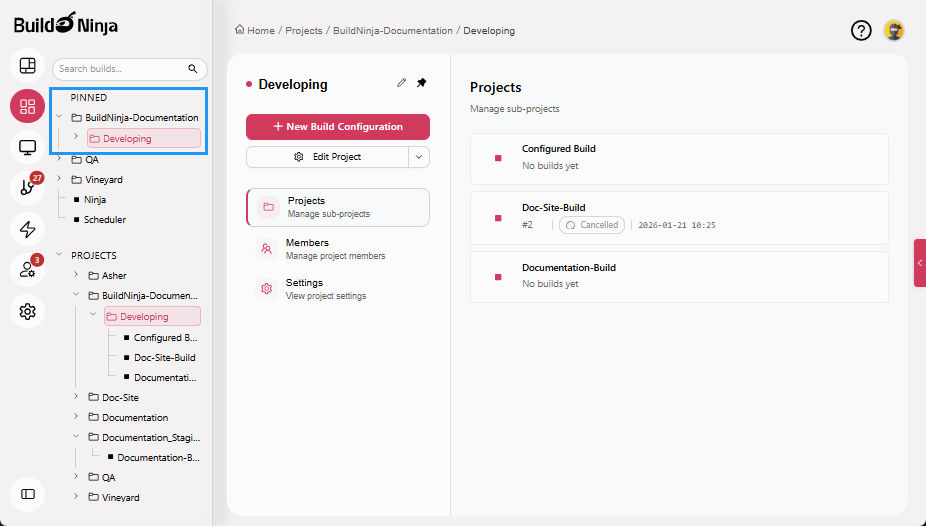Image resolution: width=926 pixels, height=526 pixels.
Task: Open dropdown arrow next to Edit Project
Action: (419, 157)
